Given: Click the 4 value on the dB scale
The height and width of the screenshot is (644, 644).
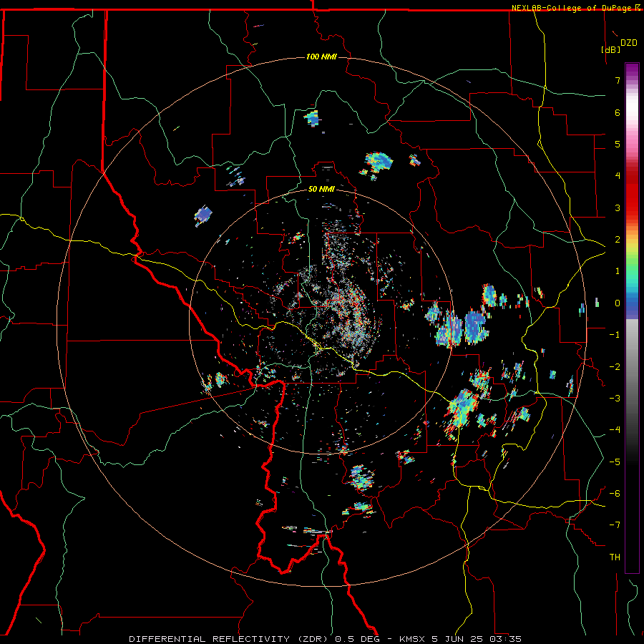Looking at the screenshot, I should [x=618, y=176].
